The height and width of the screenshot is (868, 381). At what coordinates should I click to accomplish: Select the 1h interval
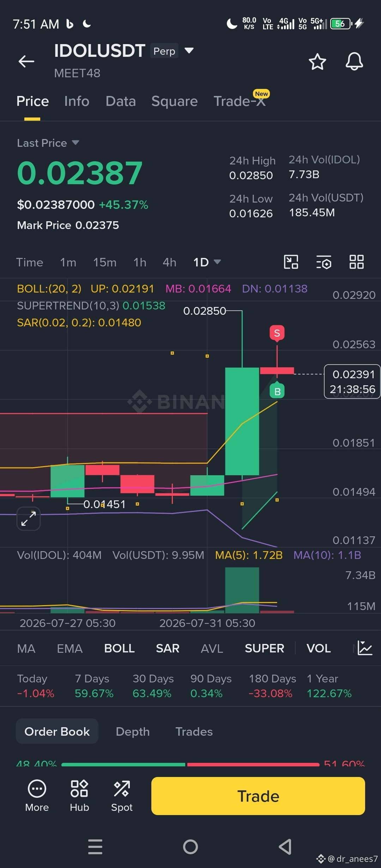pyautogui.click(x=140, y=262)
